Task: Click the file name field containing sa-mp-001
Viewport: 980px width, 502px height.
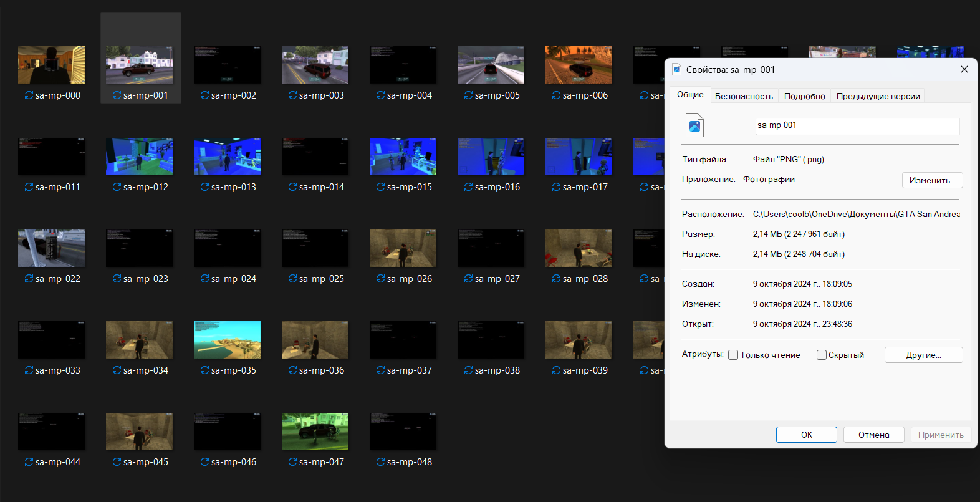Action: [x=857, y=126]
